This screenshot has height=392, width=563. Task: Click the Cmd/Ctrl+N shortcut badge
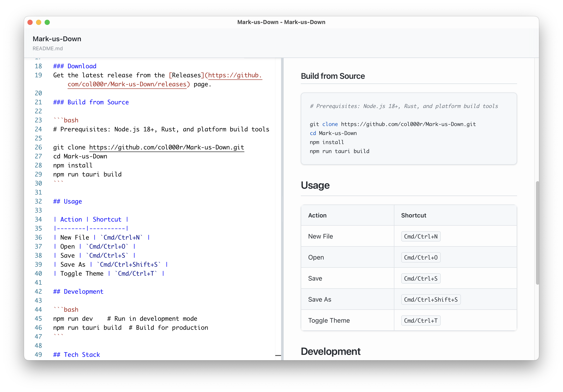tap(420, 236)
